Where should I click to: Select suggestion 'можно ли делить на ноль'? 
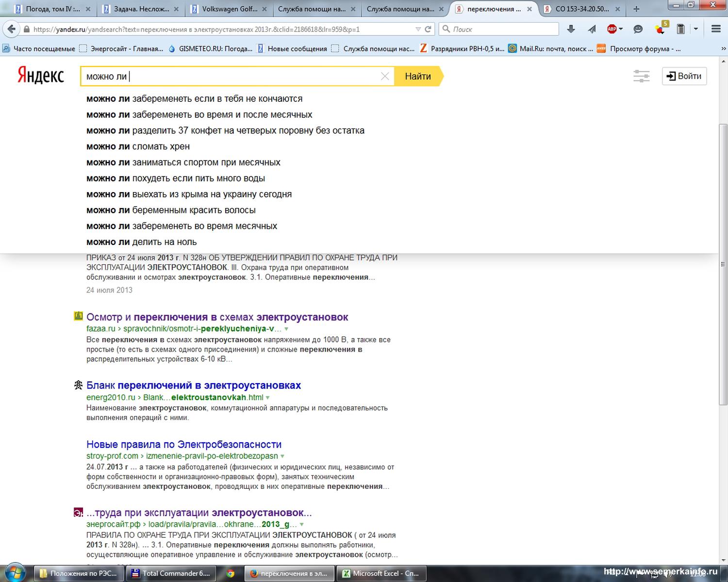[141, 242]
